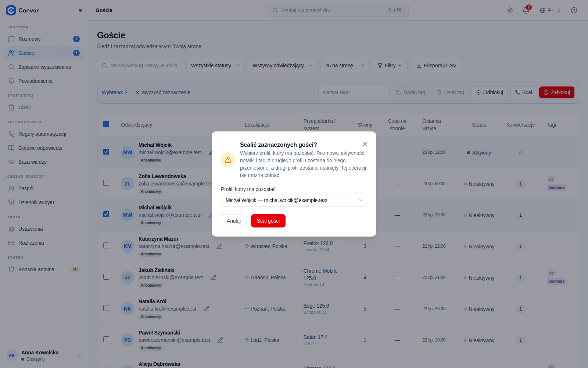Click the NK avatar of Natalia Król
Screen dimensions: 588x368
click(128, 309)
